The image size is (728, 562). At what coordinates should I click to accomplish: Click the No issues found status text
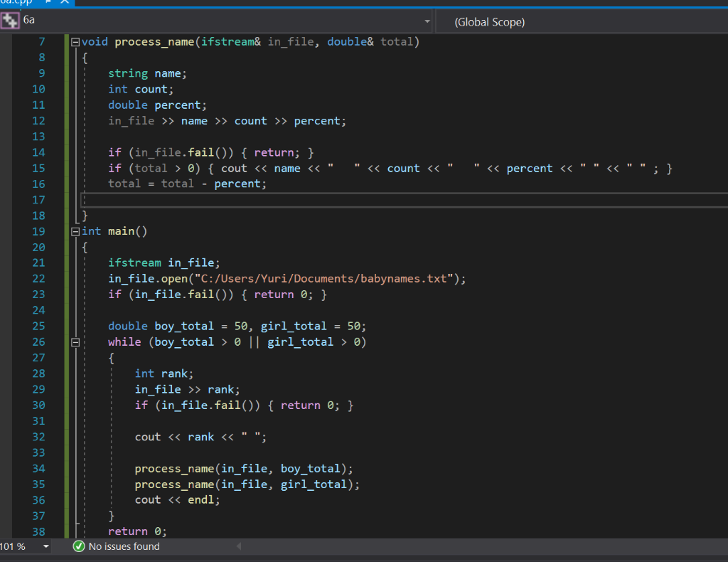[x=124, y=546]
